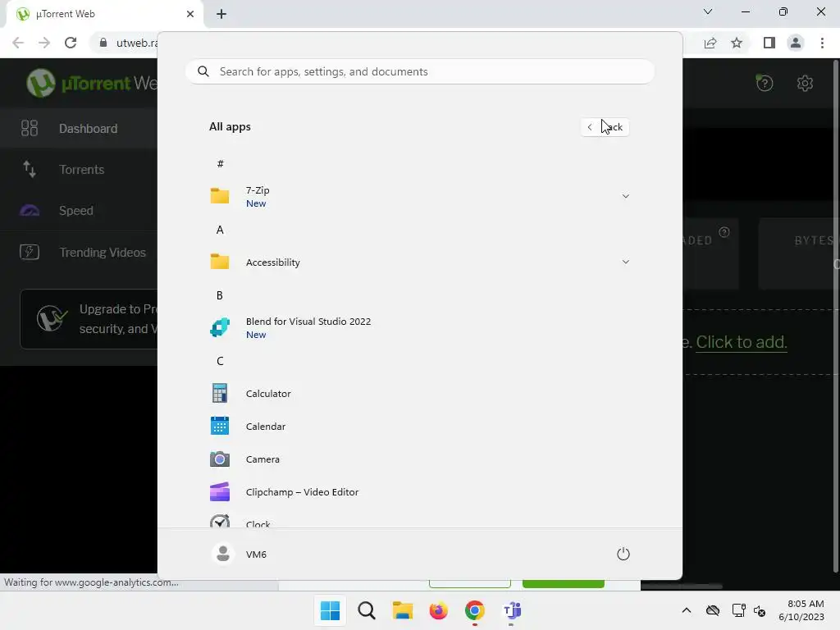Open Dashboard in µTorrent sidebar
The image size is (840, 630).
click(x=79, y=129)
